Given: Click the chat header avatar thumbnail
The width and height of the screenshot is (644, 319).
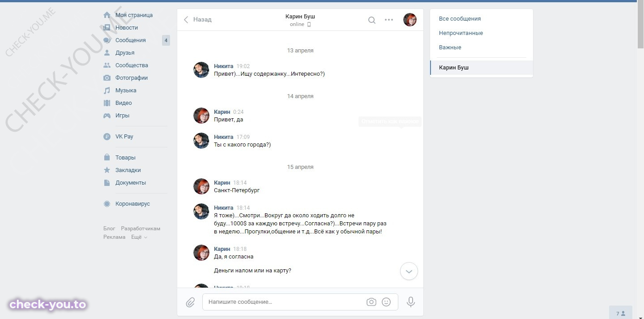Looking at the screenshot, I should tap(410, 20).
